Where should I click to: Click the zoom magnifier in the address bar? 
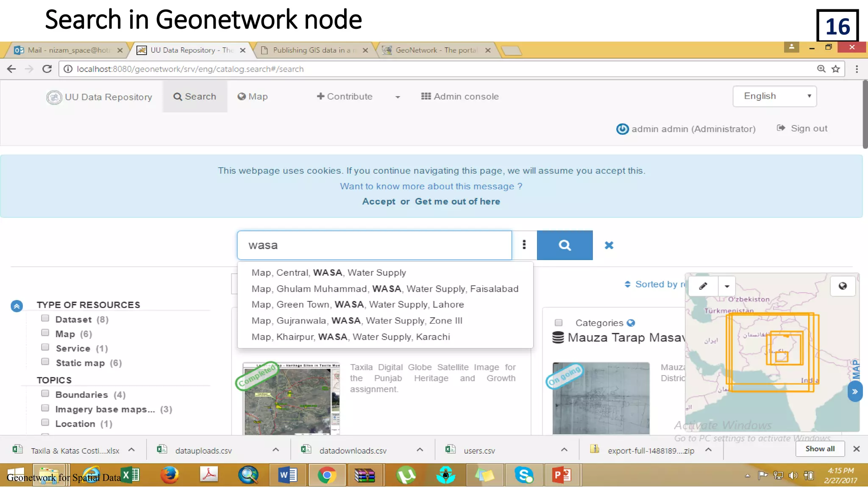[x=821, y=69]
